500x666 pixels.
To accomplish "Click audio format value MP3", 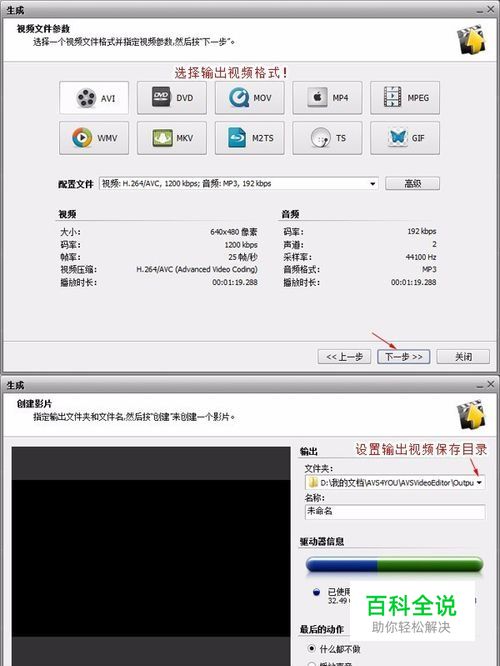I will pyautogui.click(x=429, y=269).
